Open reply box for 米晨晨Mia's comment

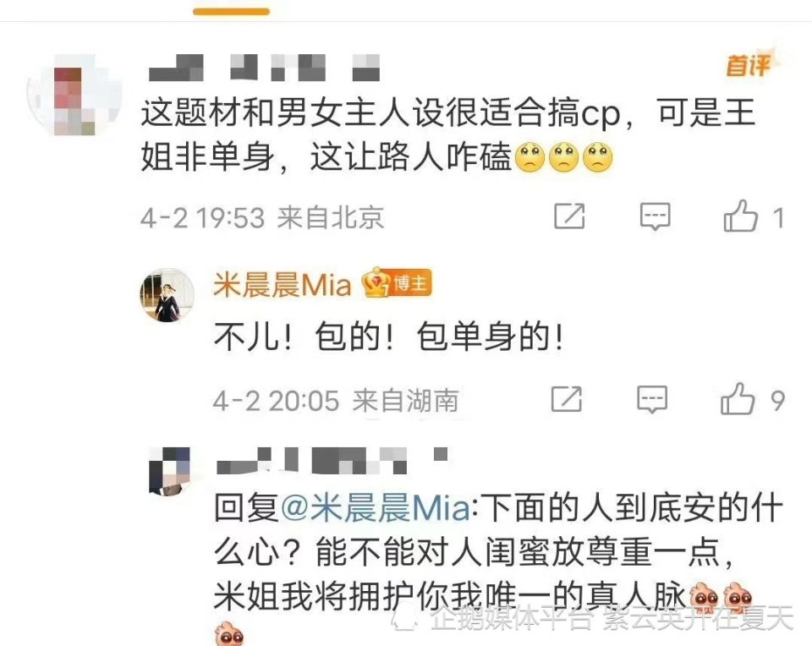click(x=652, y=399)
